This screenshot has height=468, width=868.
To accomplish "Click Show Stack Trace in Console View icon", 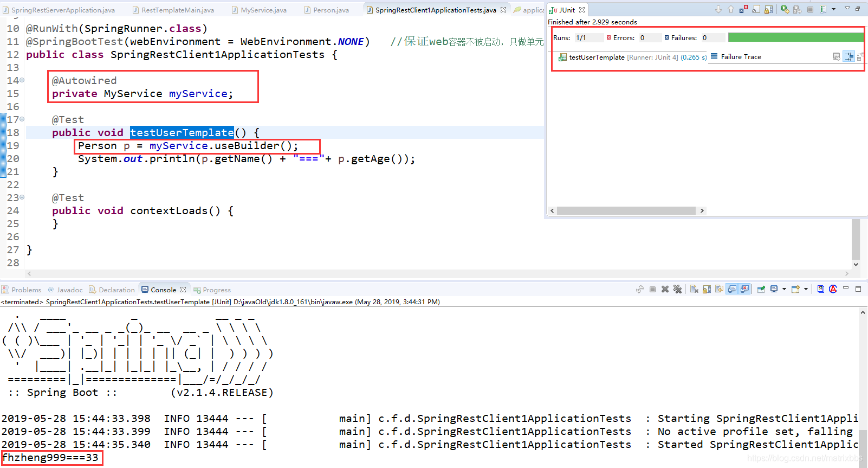I will [836, 56].
